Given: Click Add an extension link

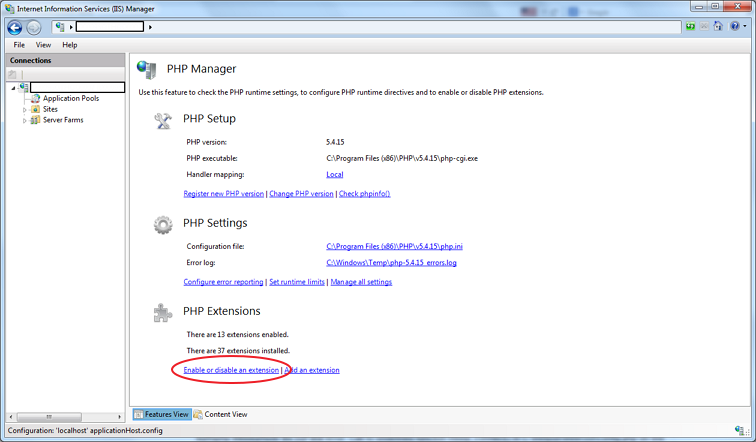Looking at the screenshot, I should tap(312, 370).
